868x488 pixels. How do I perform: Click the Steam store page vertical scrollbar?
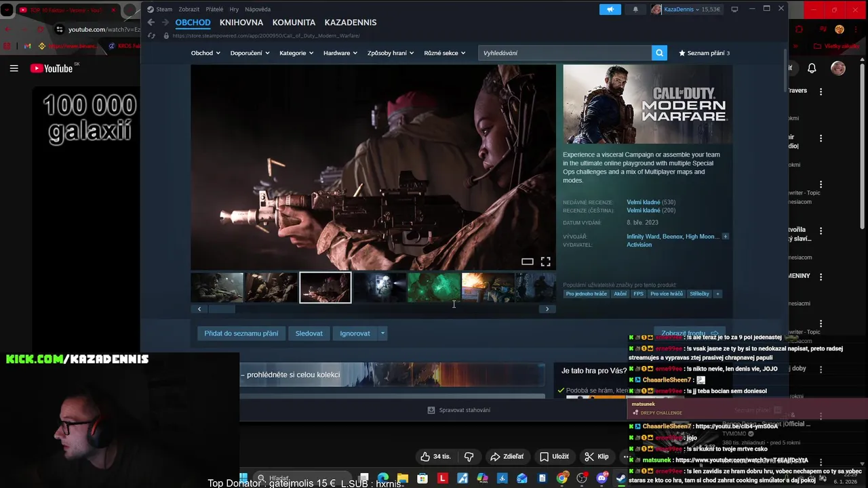(x=785, y=70)
